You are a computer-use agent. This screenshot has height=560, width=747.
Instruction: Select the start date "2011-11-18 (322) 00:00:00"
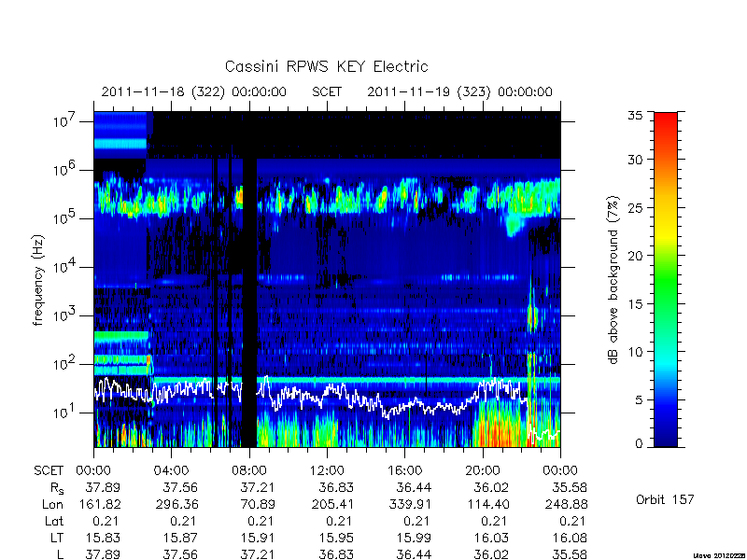click(x=194, y=91)
